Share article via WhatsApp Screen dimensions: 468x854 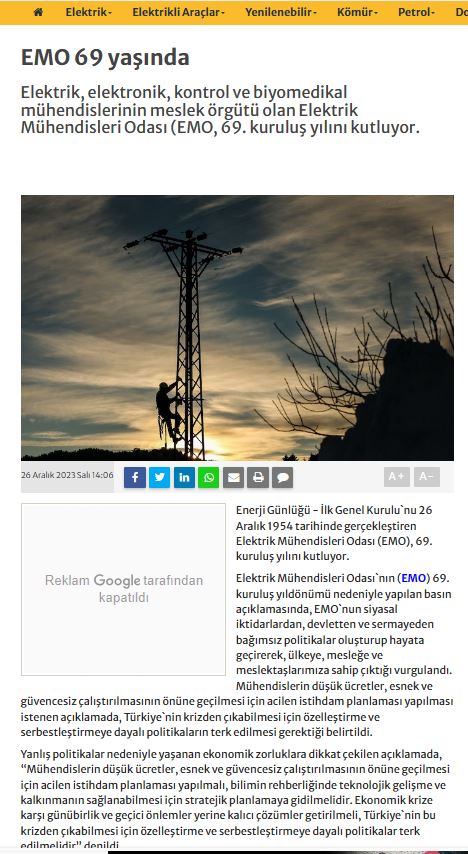[209, 478]
